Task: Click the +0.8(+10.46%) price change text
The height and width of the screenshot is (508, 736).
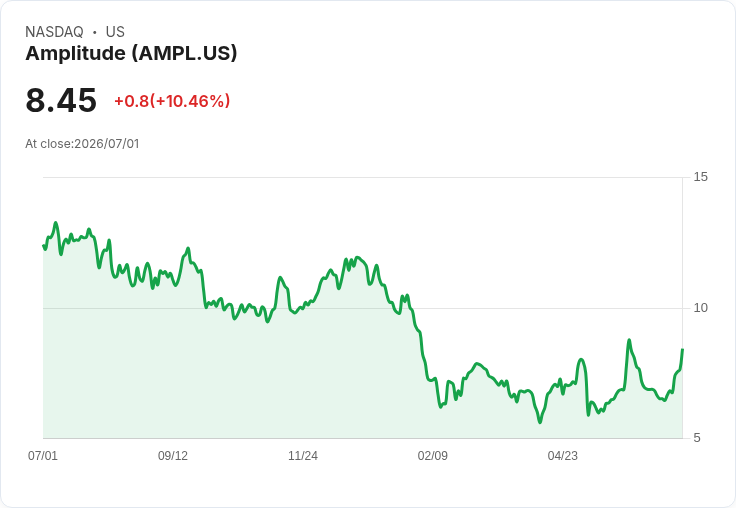Action: (172, 101)
